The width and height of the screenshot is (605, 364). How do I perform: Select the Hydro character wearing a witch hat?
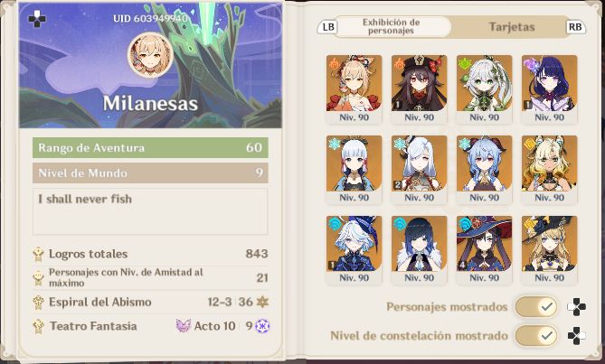point(484,250)
